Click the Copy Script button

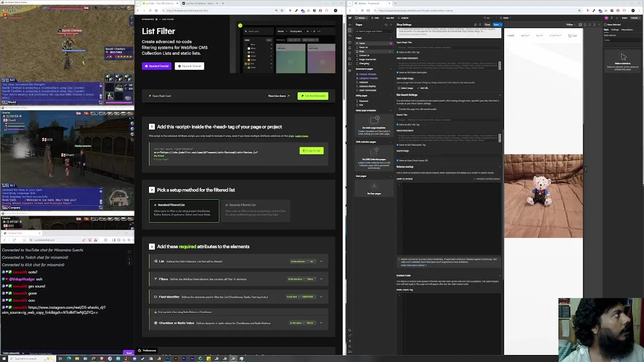pos(311,150)
